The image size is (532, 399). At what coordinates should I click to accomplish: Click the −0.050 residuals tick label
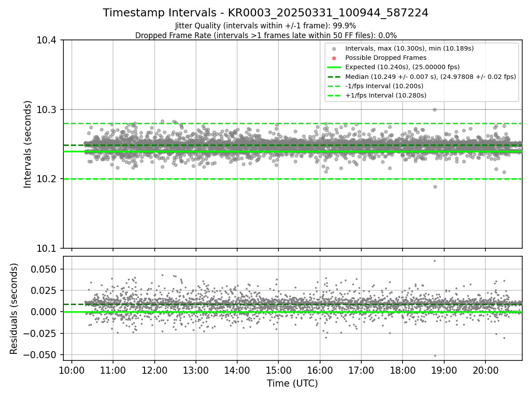tap(40, 355)
